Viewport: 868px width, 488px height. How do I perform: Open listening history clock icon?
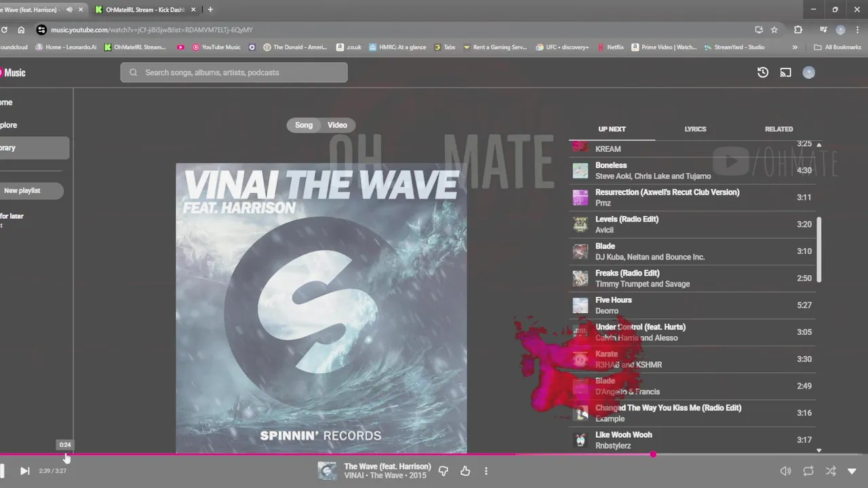point(763,73)
